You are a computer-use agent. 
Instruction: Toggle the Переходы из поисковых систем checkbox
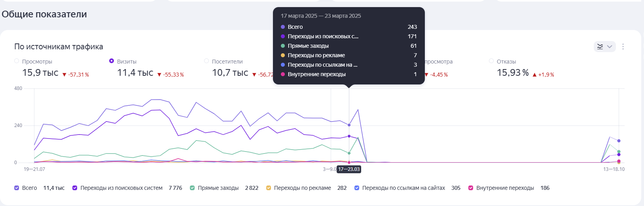point(75,188)
